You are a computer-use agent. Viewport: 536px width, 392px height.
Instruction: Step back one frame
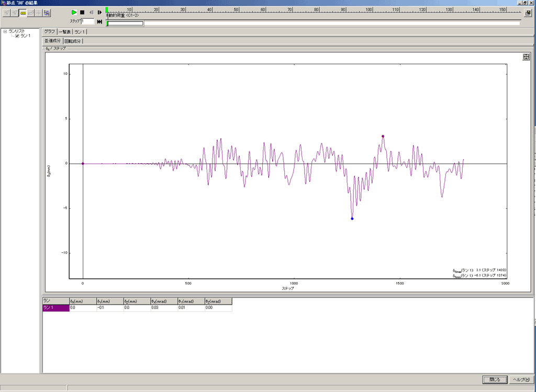91,12
